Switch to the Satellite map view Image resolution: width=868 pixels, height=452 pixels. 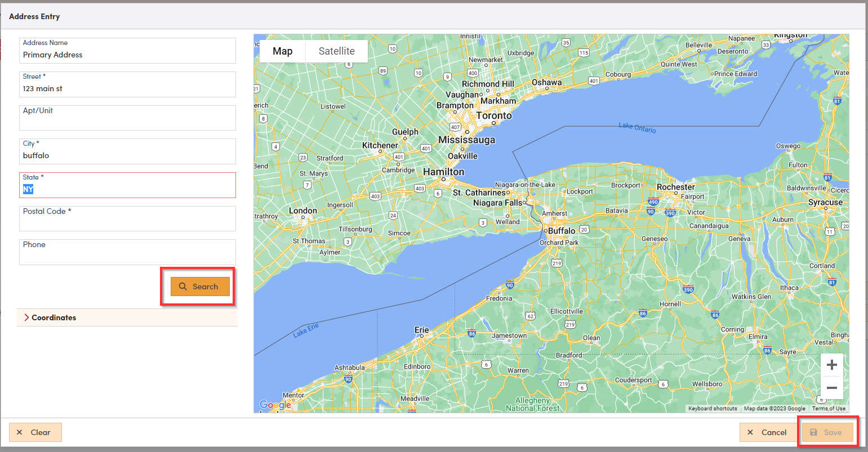[x=336, y=51]
